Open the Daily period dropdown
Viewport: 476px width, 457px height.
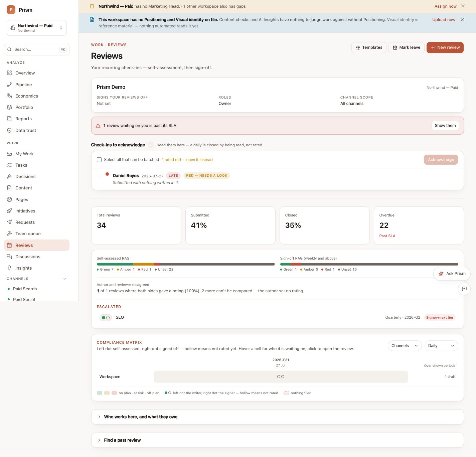(441, 346)
